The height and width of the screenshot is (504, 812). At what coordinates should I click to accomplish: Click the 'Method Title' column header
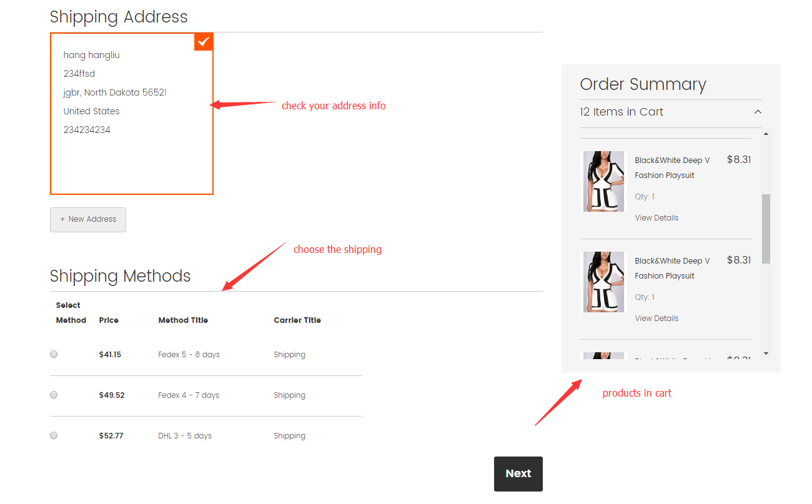point(183,320)
